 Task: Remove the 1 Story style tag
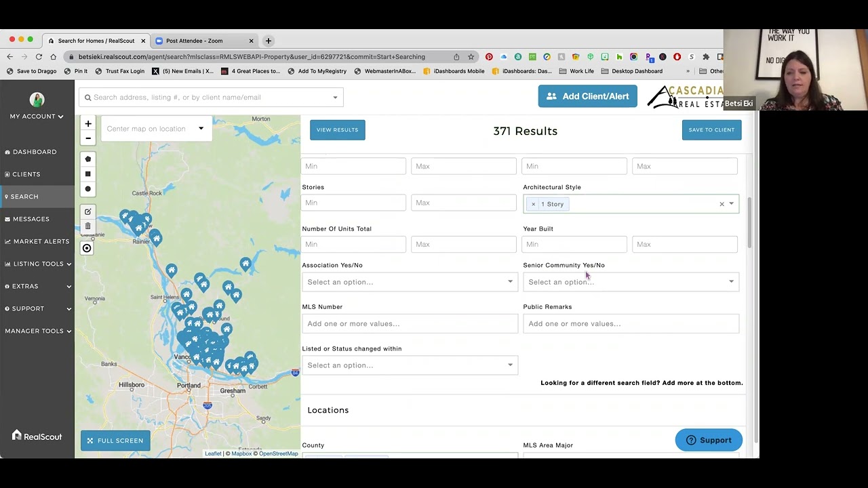tap(533, 204)
